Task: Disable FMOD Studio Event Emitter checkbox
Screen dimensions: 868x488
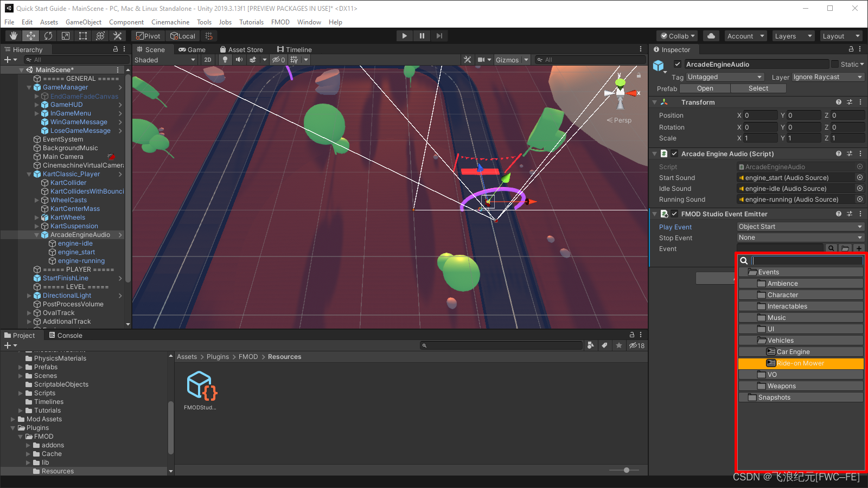Action: coord(674,214)
